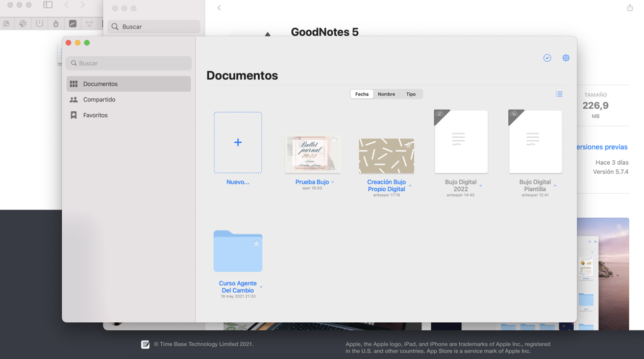Open the Curso Agente Del Cambio folder
Screen dimensions: 644x359
(238, 251)
